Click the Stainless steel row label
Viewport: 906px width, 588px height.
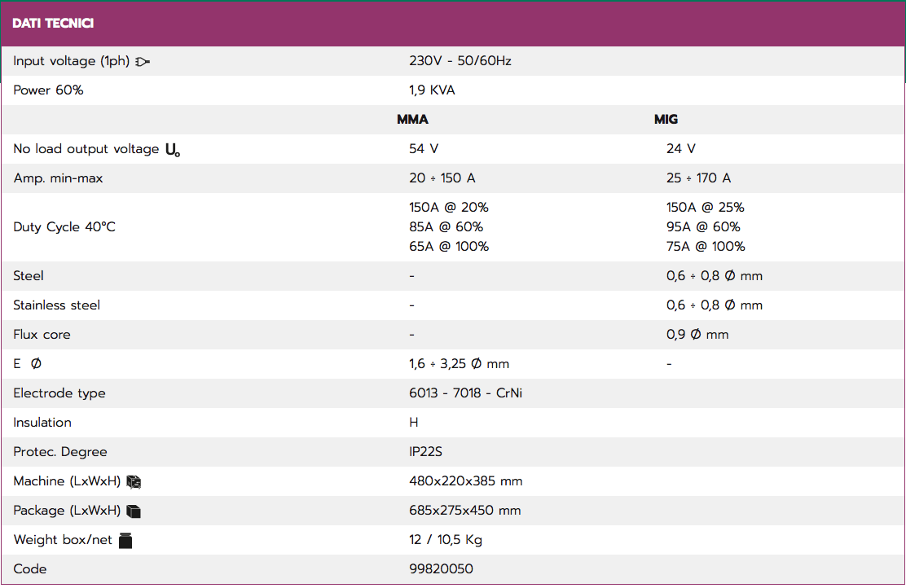[57, 305]
